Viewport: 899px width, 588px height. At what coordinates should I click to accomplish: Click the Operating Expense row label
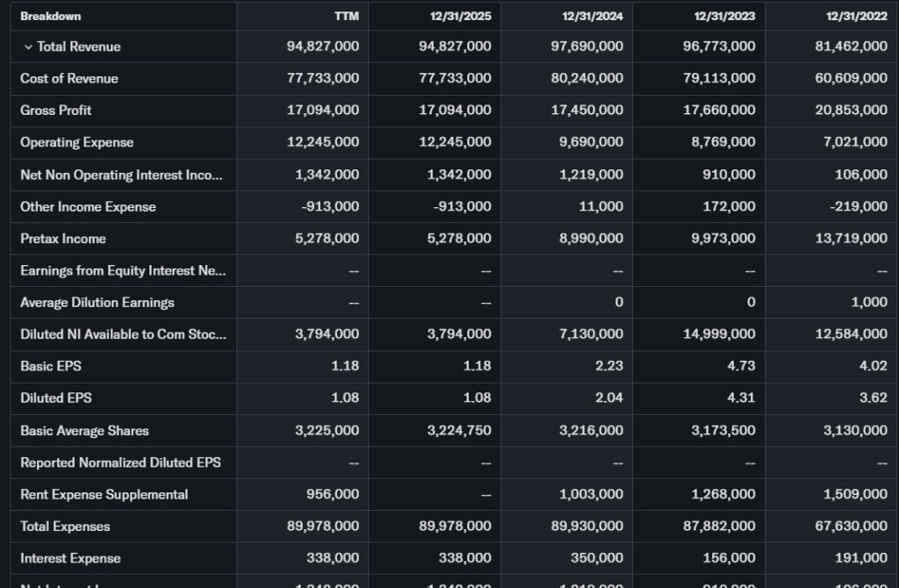point(77,142)
